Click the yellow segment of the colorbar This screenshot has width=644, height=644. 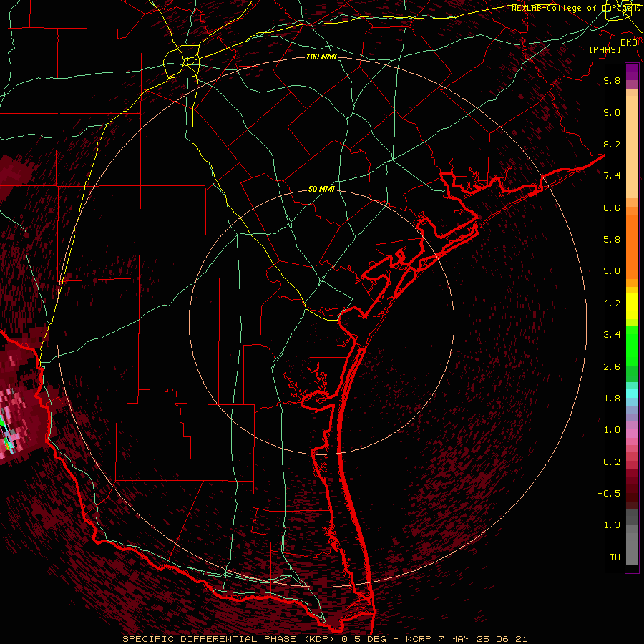tap(632, 306)
